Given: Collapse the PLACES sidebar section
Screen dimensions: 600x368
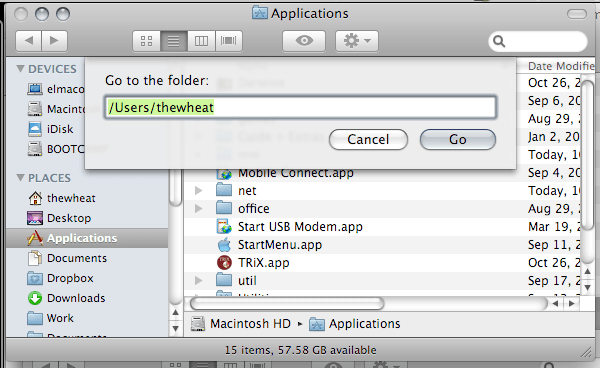Looking at the screenshot, I should (x=20, y=178).
